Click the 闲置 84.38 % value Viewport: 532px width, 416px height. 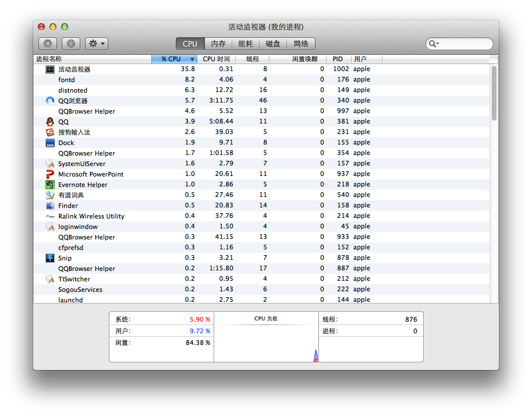[198, 343]
